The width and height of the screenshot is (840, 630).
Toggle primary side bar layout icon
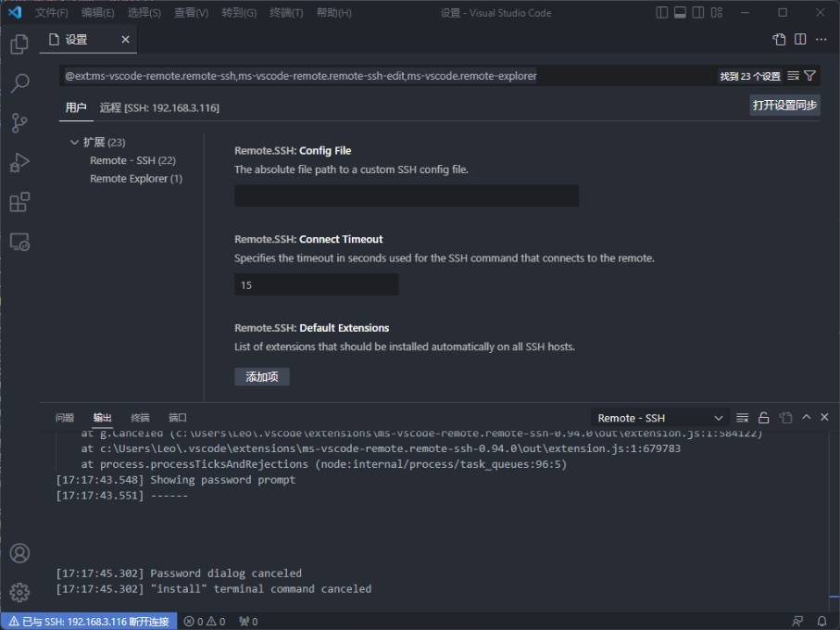(x=661, y=12)
